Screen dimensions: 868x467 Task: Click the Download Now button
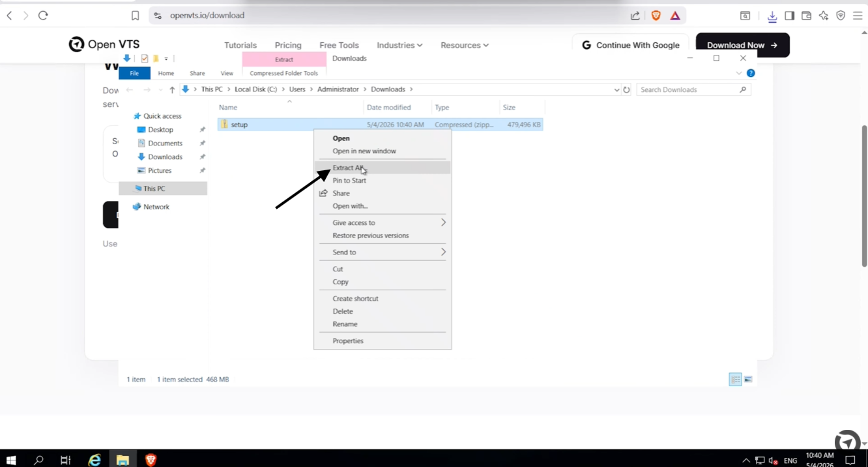point(742,45)
